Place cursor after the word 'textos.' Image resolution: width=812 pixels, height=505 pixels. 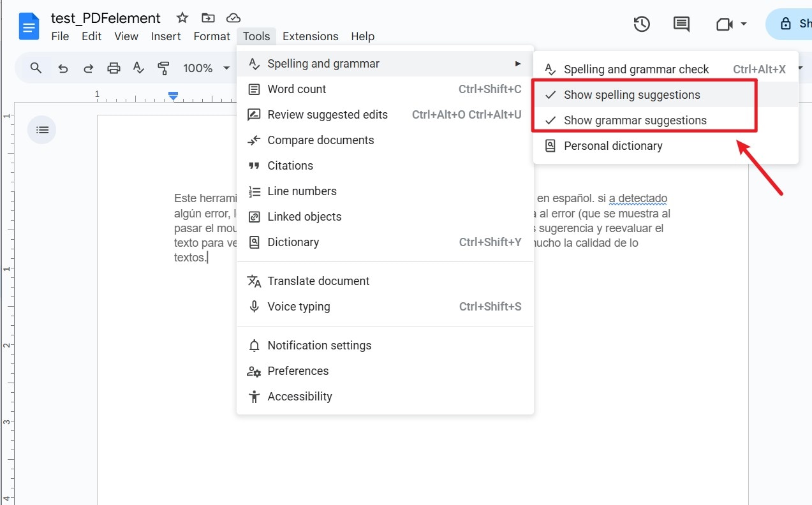click(207, 258)
